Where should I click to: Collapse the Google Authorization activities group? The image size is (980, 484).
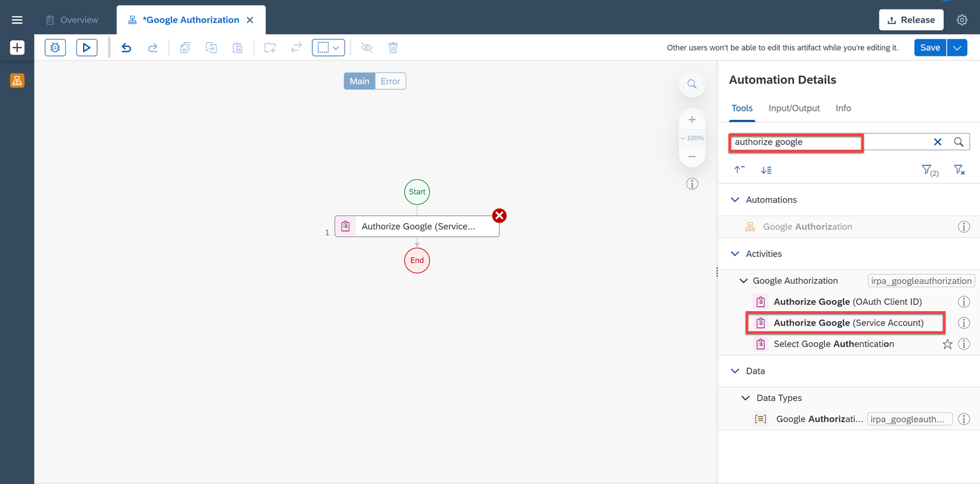coord(744,280)
